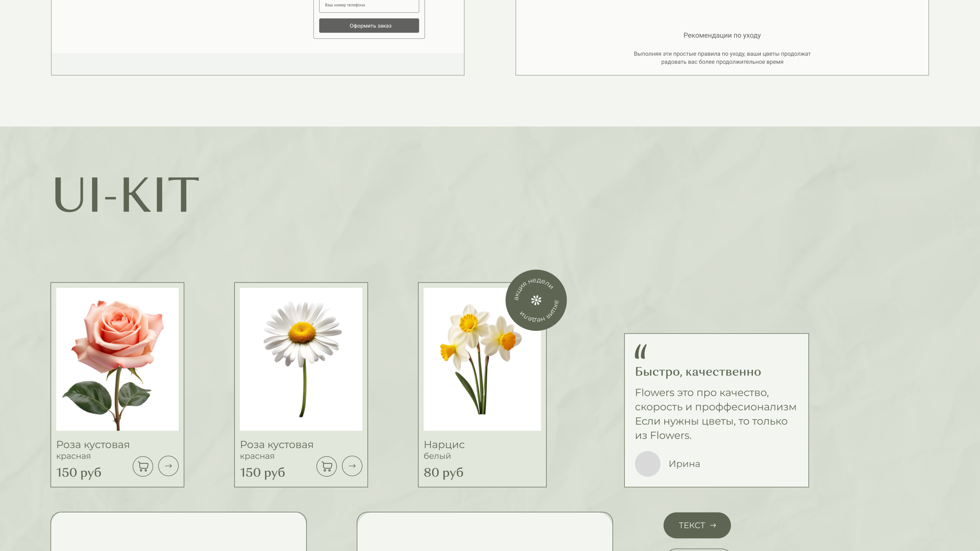Screen dimensions: 980x551
Task: Click the green ТЕКСТ button label
Action: click(x=692, y=525)
